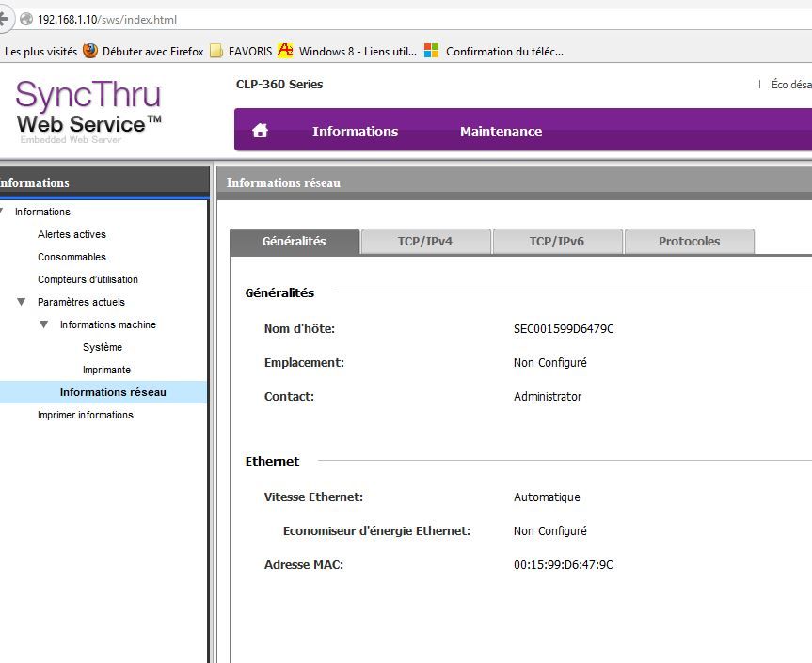Click the home icon in purple navigation bar
Viewport: 812px width, 663px height.
click(x=261, y=132)
